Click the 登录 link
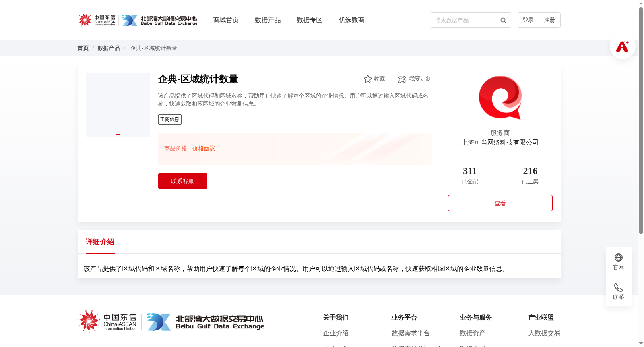The height and width of the screenshot is (347, 644). [528, 20]
